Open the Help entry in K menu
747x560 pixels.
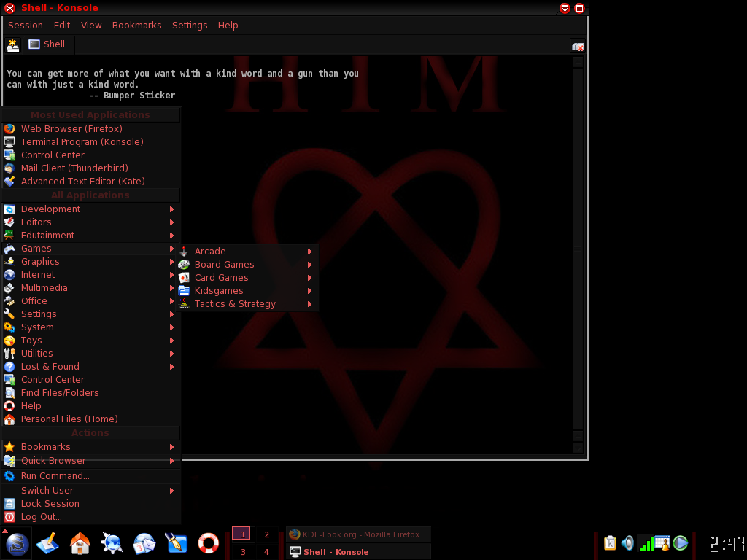[x=90, y=406]
